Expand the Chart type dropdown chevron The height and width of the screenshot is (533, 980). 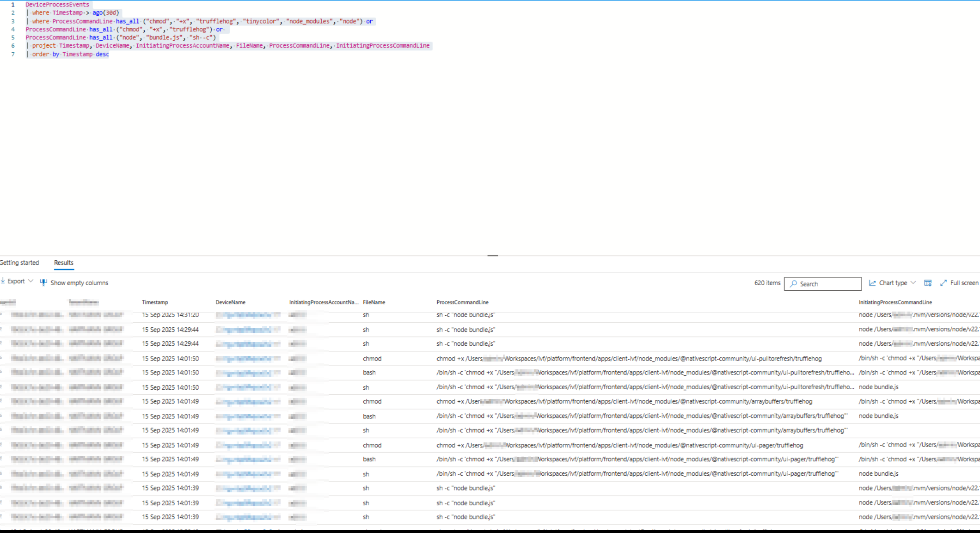(913, 283)
